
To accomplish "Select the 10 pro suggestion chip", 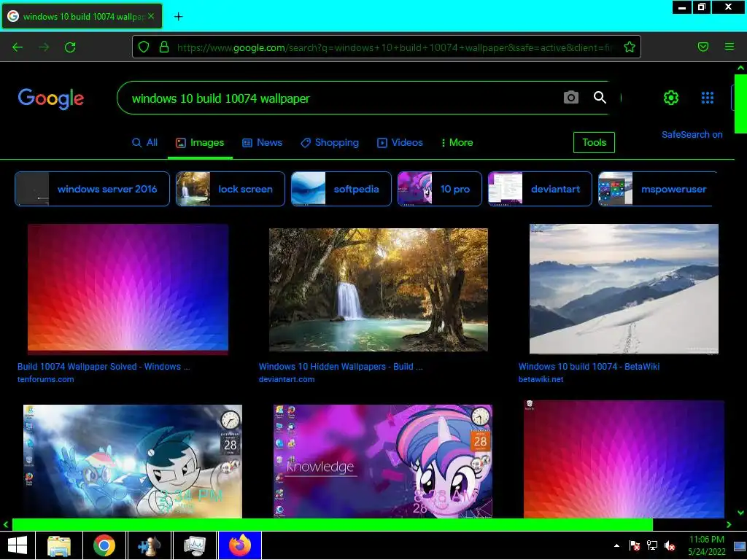I will point(440,189).
